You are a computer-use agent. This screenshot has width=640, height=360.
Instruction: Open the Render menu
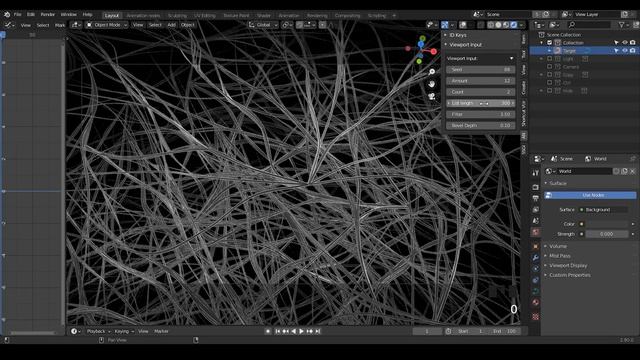(47, 14)
